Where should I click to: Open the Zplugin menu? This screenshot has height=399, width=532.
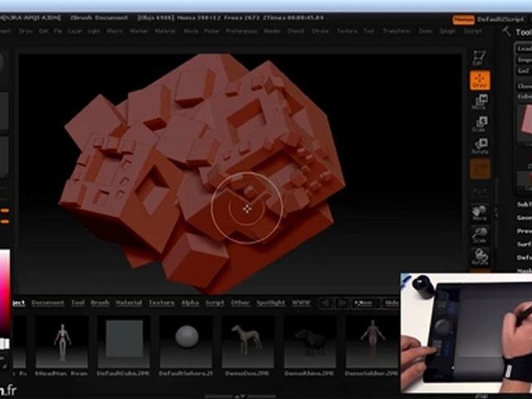click(447, 31)
